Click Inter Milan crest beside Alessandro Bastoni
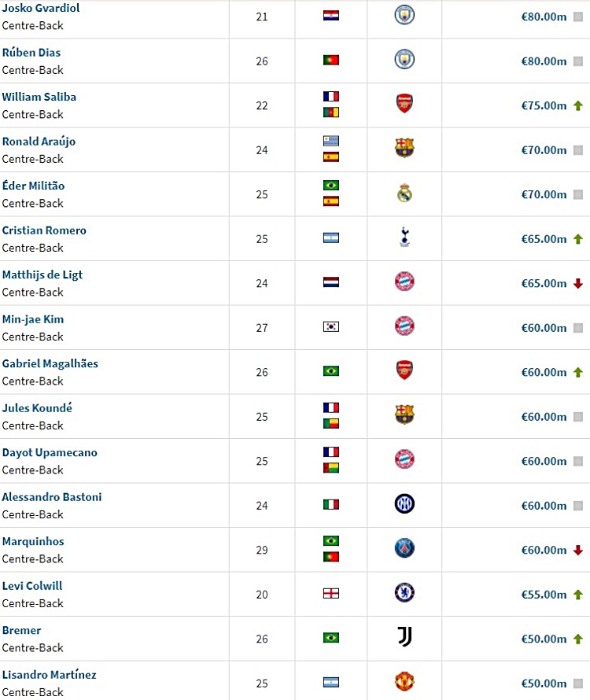590x700 pixels. click(x=404, y=503)
